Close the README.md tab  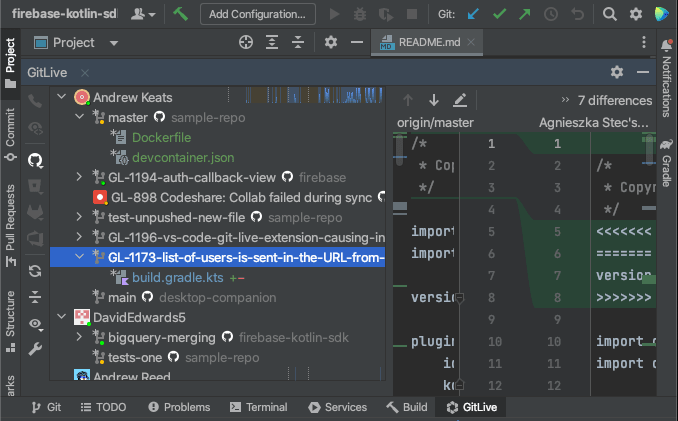pyautogui.click(x=471, y=42)
